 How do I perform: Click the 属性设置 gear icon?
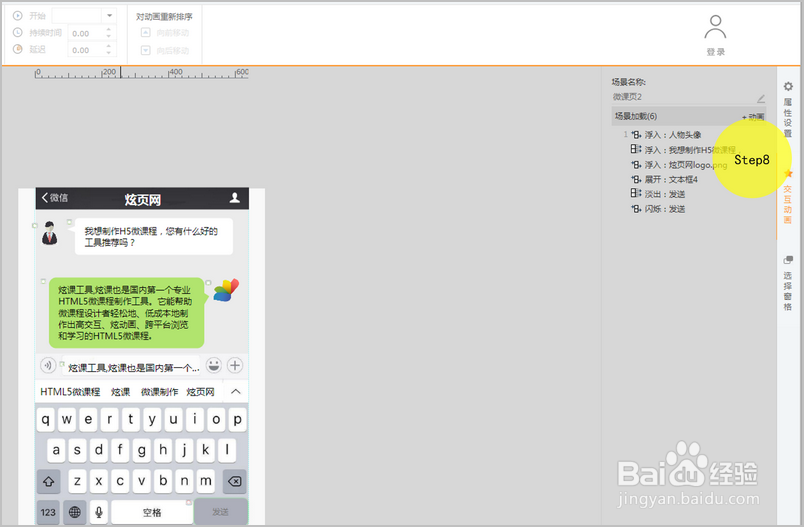point(788,86)
